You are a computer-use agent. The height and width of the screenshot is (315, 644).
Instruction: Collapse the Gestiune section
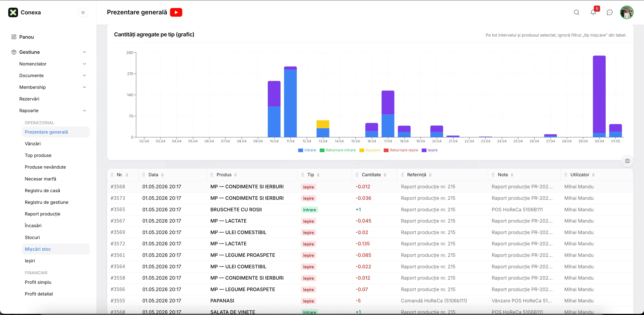point(85,52)
